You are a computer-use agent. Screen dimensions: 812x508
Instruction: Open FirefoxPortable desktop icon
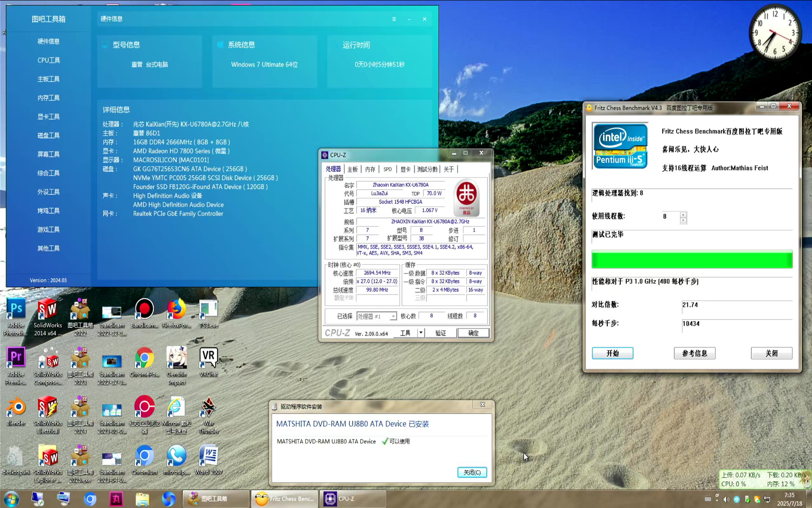pos(176,313)
